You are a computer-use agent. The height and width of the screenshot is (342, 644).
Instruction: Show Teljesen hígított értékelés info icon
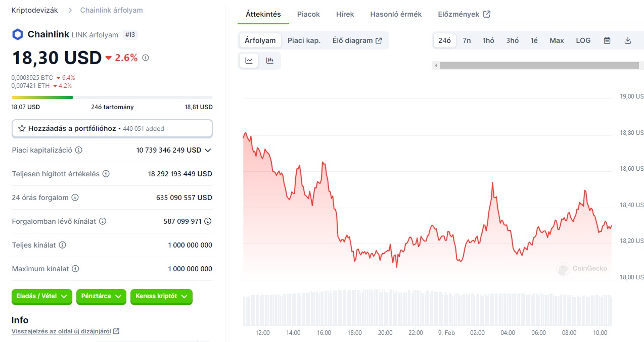tap(106, 174)
